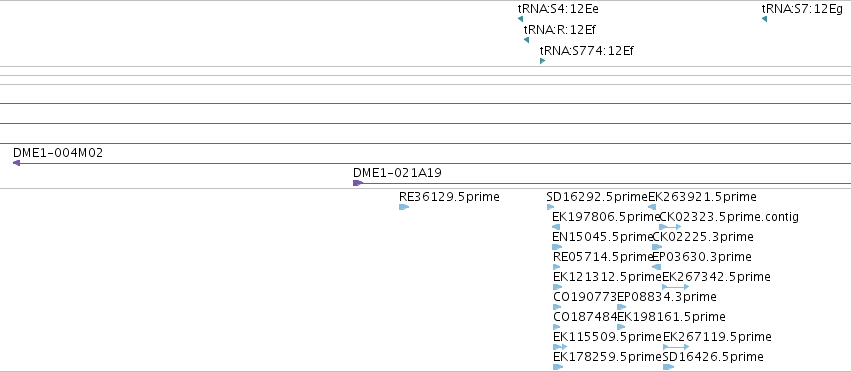Viewport: 851px width, 372px height.
Task: Select the DME1-021A19 clone label
Action: [x=397, y=173]
